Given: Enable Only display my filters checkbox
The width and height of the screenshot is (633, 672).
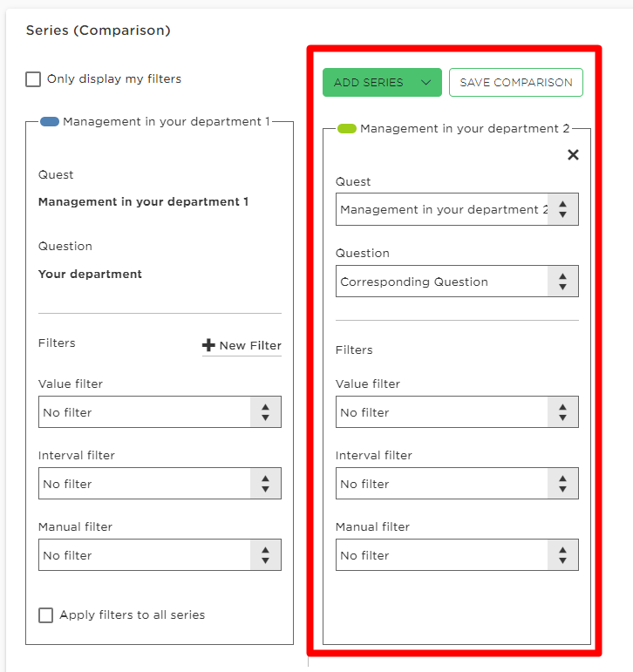Looking at the screenshot, I should [x=33, y=79].
